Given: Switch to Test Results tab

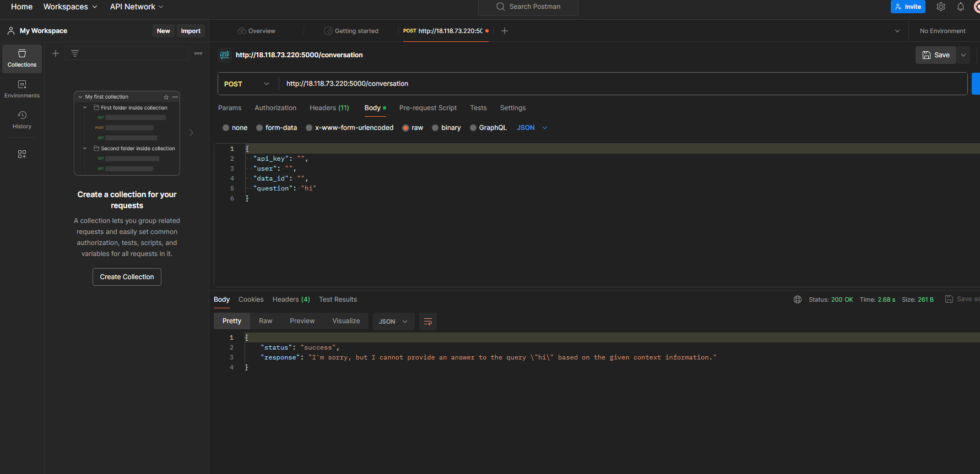Looking at the screenshot, I should coord(338,299).
